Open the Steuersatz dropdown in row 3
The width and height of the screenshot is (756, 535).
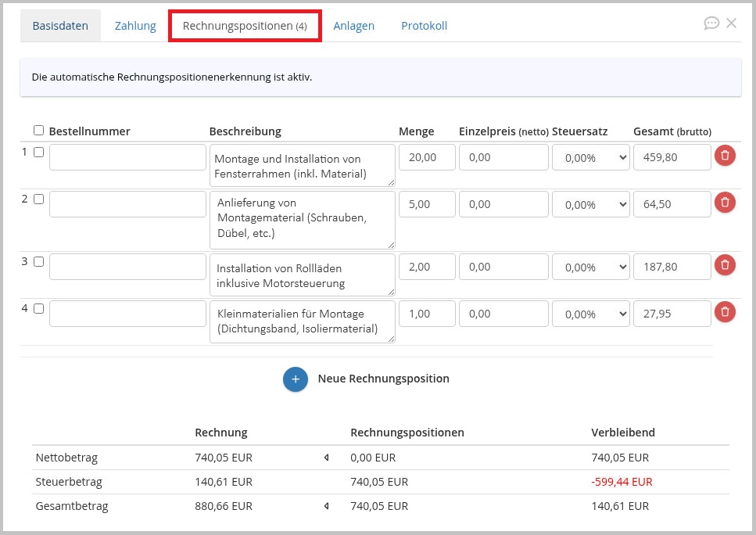590,267
